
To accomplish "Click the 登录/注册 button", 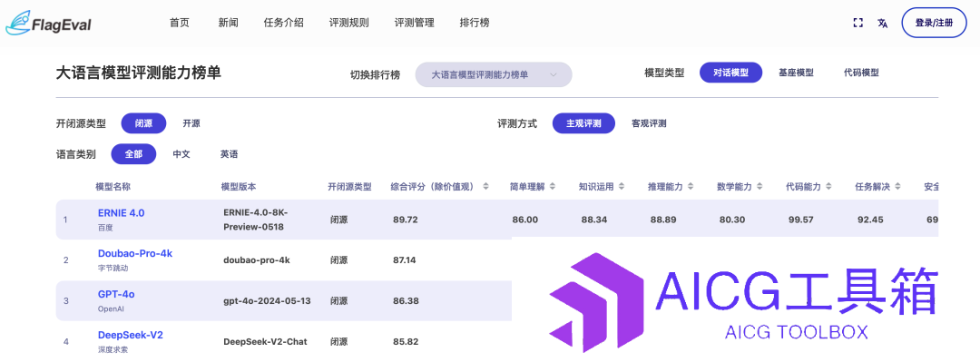I will pos(934,23).
